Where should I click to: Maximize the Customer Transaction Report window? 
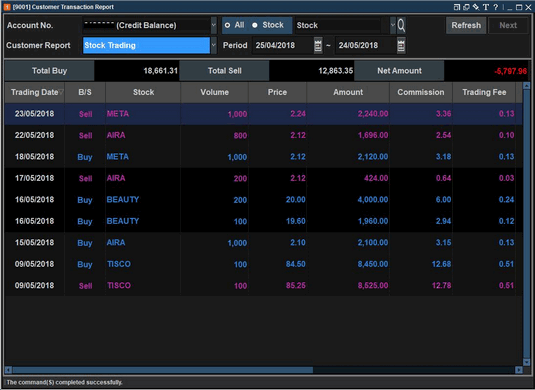pyautogui.click(x=519, y=7)
